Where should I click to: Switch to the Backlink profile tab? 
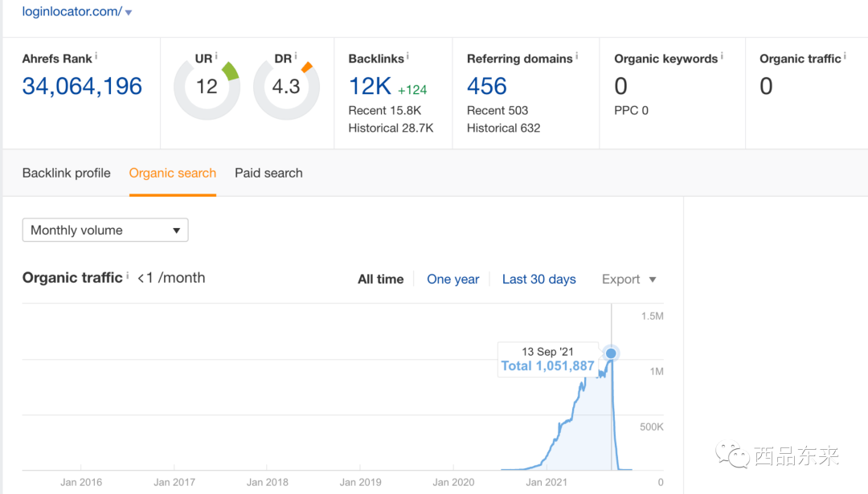pos(67,174)
